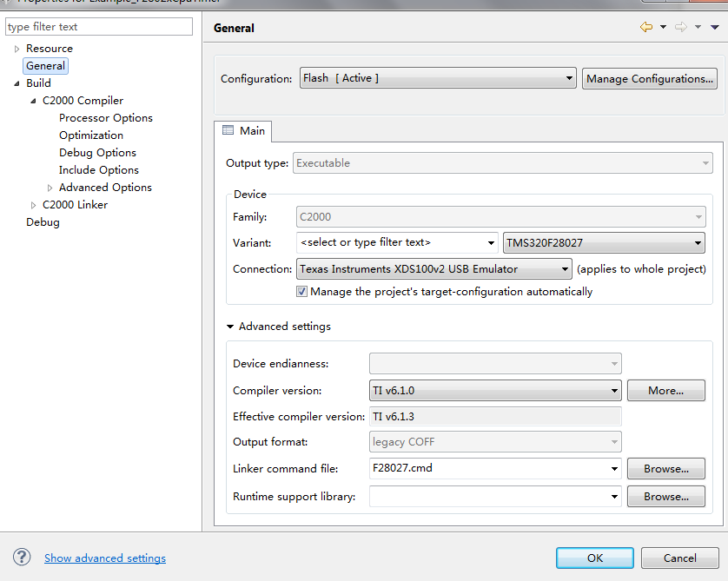Click the back navigation arrow icon
This screenshot has height=581, width=728.
click(645, 28)
